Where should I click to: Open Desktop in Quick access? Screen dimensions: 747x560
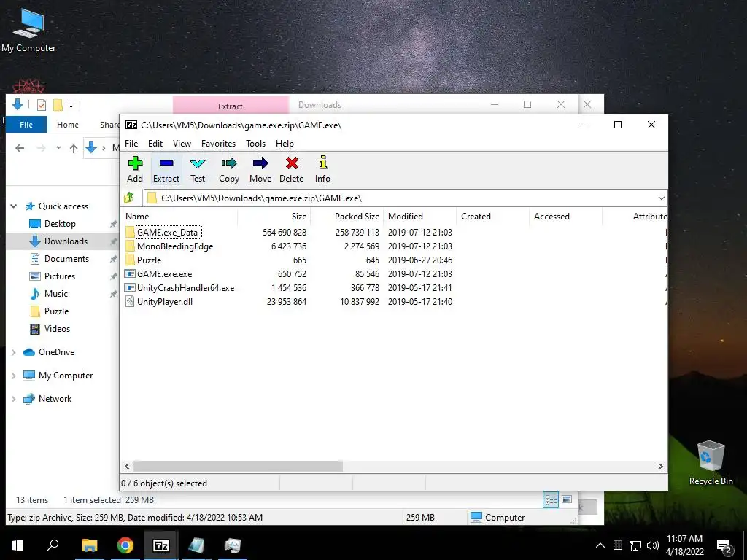[60, 224]
